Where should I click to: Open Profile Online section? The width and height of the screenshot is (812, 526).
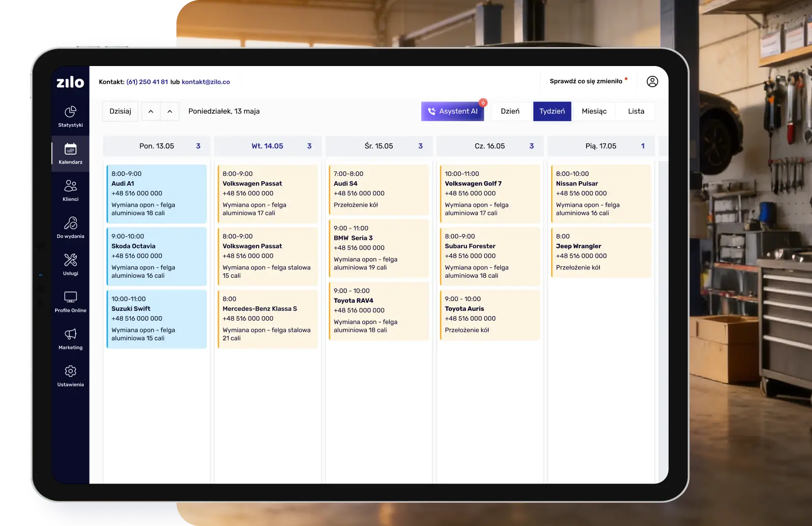(70, 302)
